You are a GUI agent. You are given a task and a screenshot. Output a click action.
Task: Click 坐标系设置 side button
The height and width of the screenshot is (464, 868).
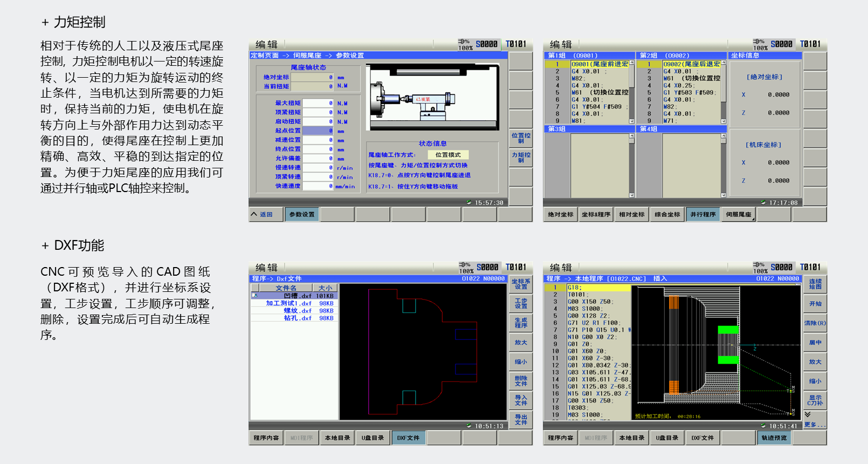(x=521, y=284)
